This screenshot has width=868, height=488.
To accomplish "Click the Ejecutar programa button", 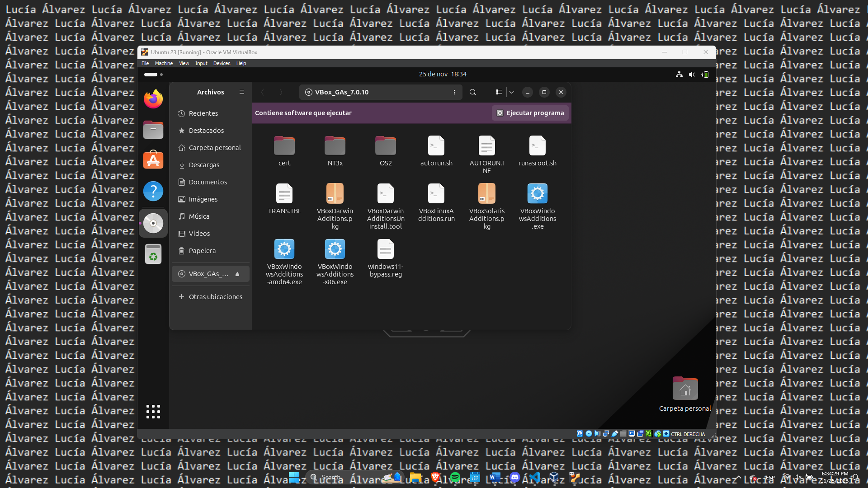I will [x=530, y=113].
